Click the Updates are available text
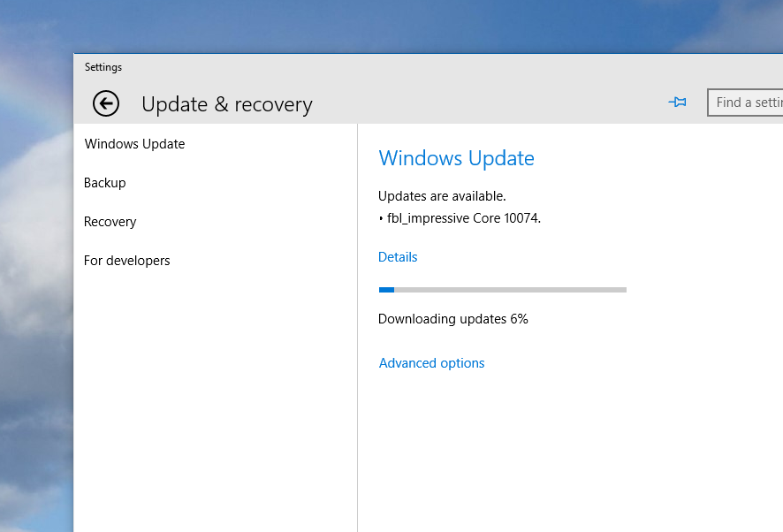This screenshot has height=532, width=783. 442,196
